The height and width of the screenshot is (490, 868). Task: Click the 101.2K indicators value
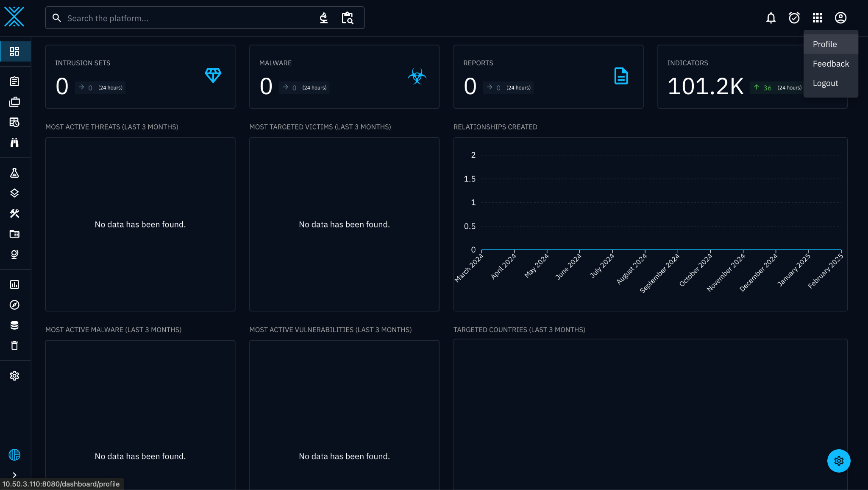point(706,87)
